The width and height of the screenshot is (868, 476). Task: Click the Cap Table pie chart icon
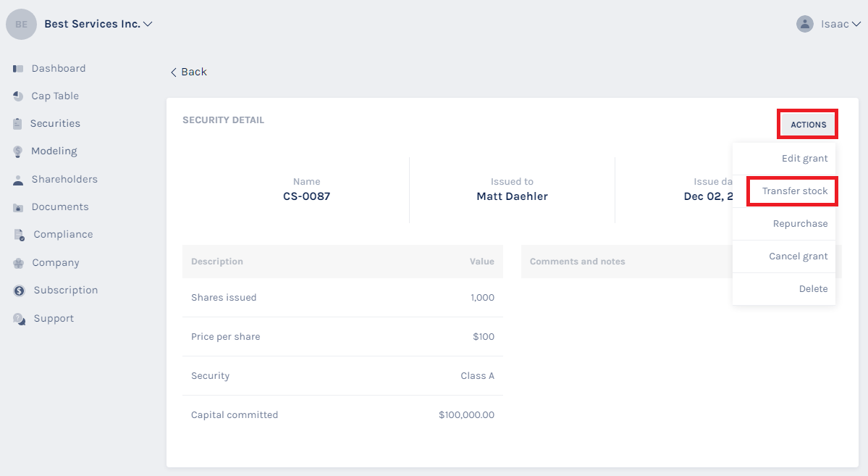pyautogui.click(x=18, y=96)
